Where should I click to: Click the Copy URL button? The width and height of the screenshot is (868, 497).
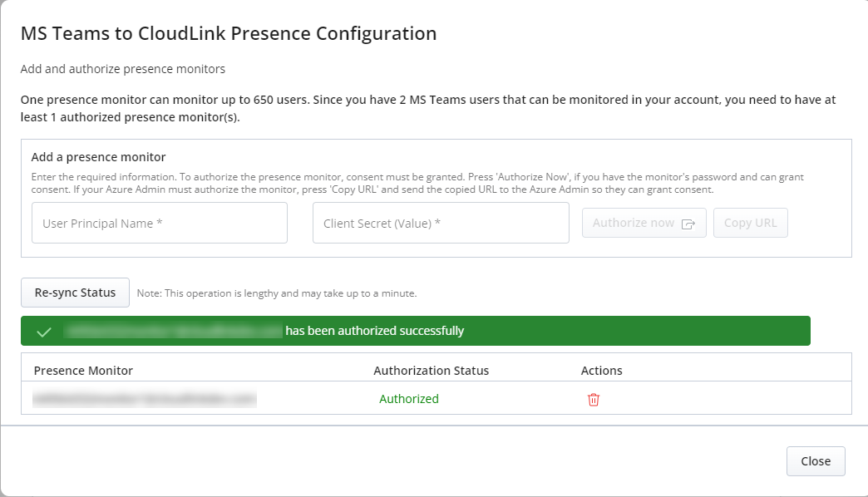point(750,223)
